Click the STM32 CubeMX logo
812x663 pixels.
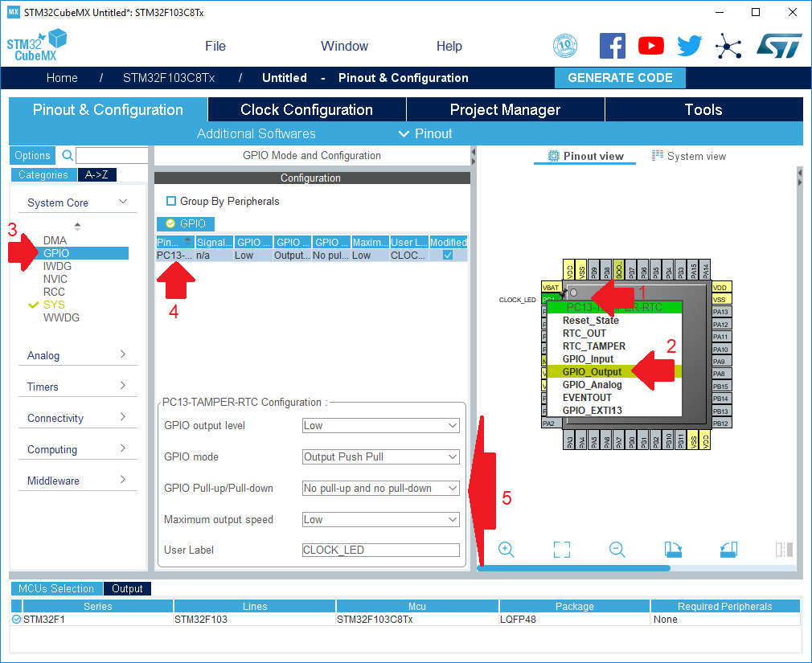click(37, 46)
